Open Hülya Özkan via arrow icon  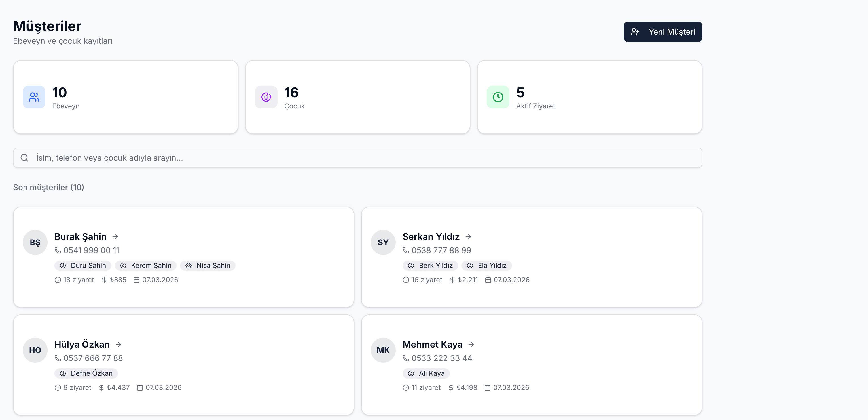tap(118, 345)
